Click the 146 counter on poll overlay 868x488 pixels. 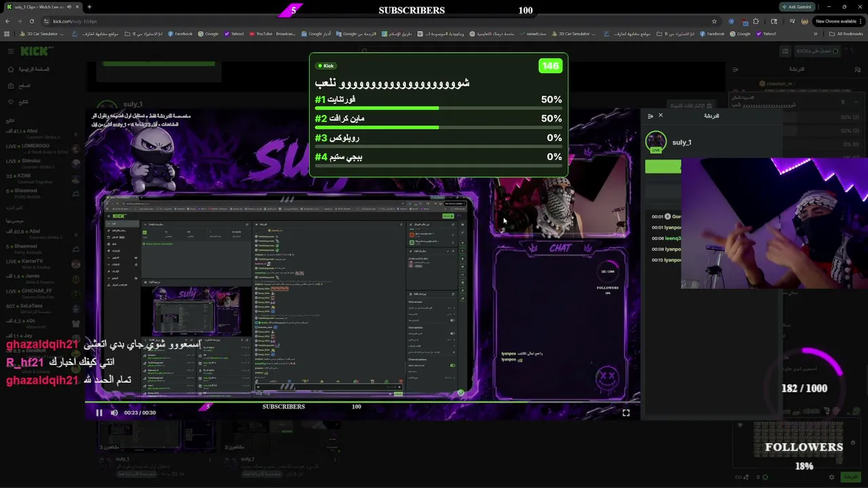pyautogui.click(x=550, y=66)
